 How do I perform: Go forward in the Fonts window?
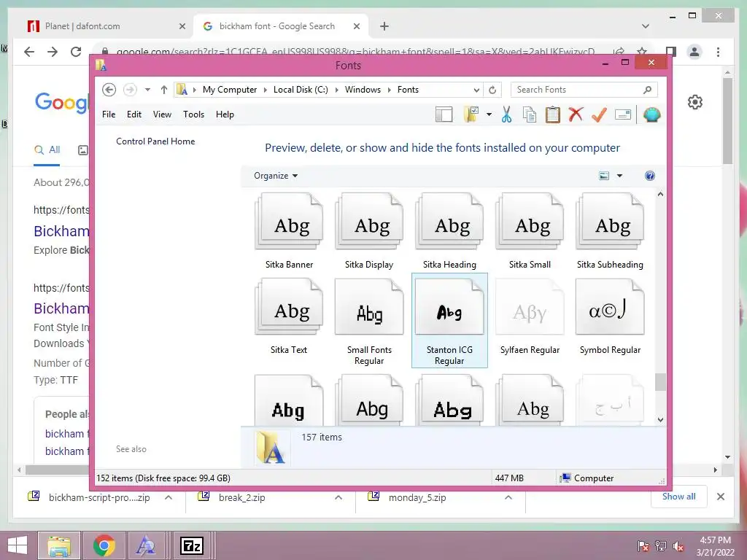[x=130, y=90]
